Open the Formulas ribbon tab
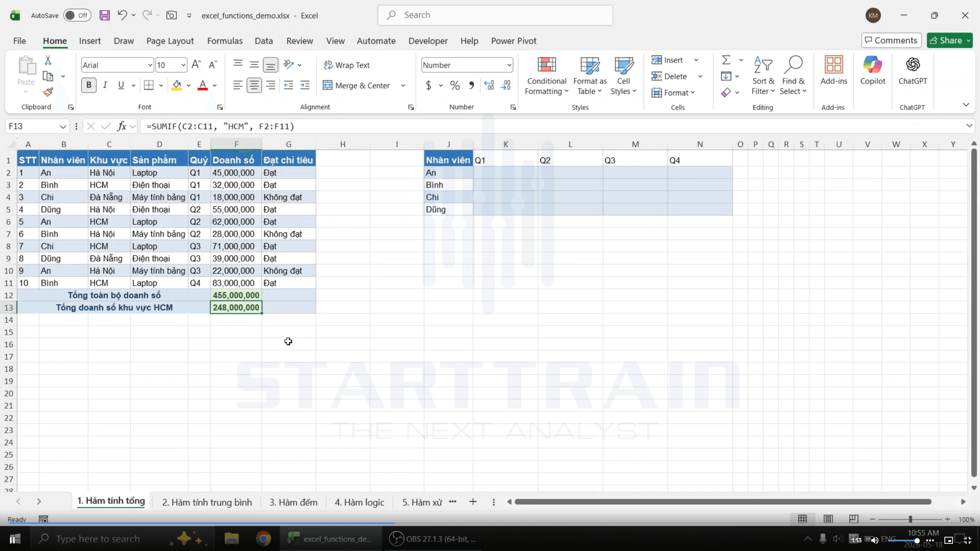 pos(225,41)
